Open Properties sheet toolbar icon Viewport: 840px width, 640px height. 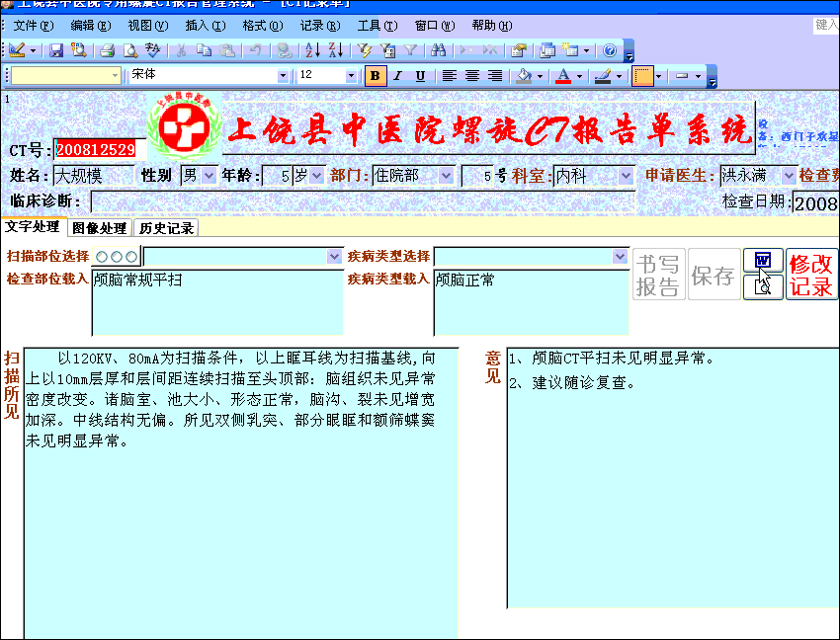coord(518,50)
